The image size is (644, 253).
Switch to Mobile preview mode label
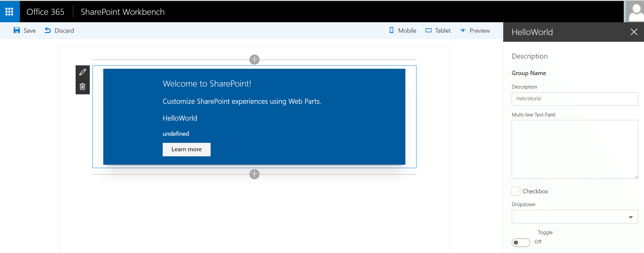(407, 31)
